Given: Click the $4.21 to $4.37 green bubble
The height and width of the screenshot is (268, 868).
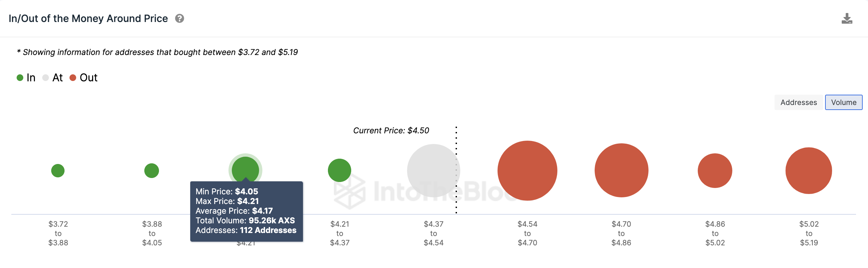Looking at the screenshot, I should (x=339, y=170).
